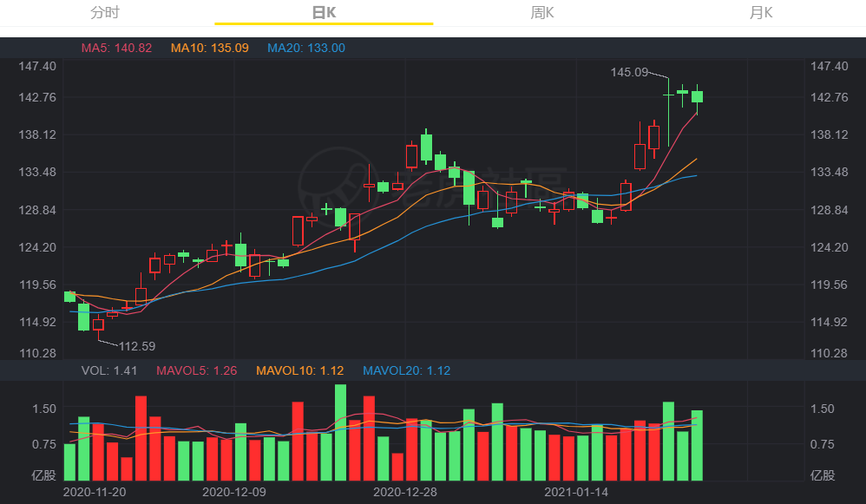Click the left axis 128.84 price label
This screenshot has height=504, width=866.
click(x=37, y=210)
